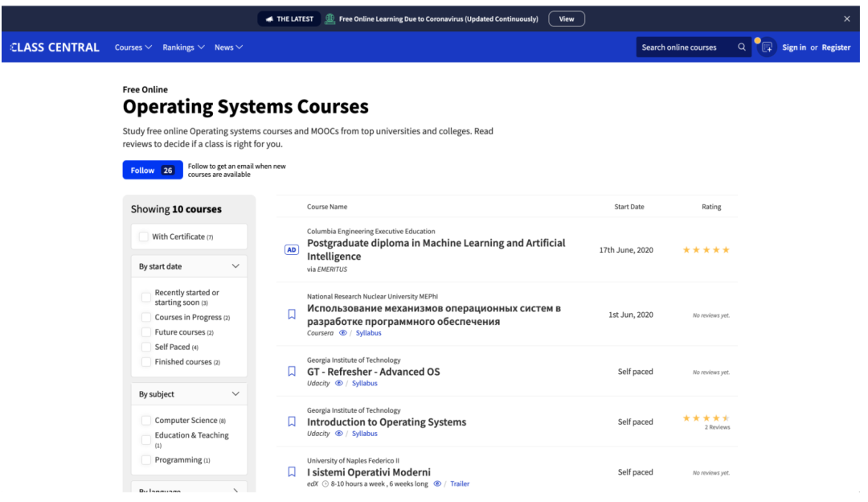Click clock icon on I sistemi Operativi row

click(325, 483)
